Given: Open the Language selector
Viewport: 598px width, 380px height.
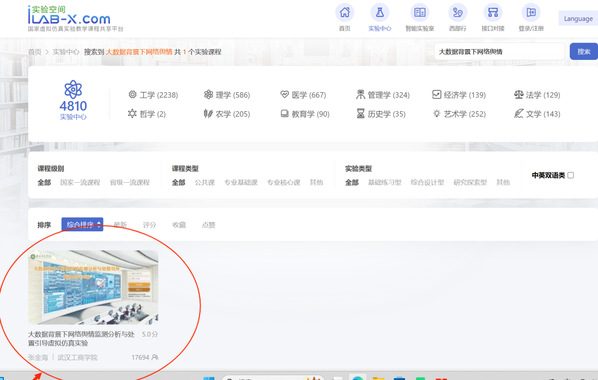Looking at the screenshot, I should pyautogui.click(x=578, y=18).
